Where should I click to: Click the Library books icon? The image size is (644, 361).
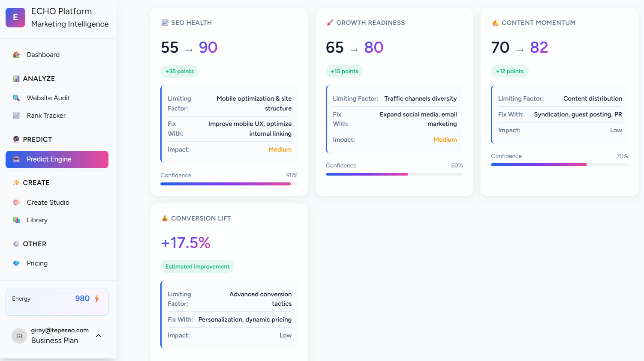(16, 220)
